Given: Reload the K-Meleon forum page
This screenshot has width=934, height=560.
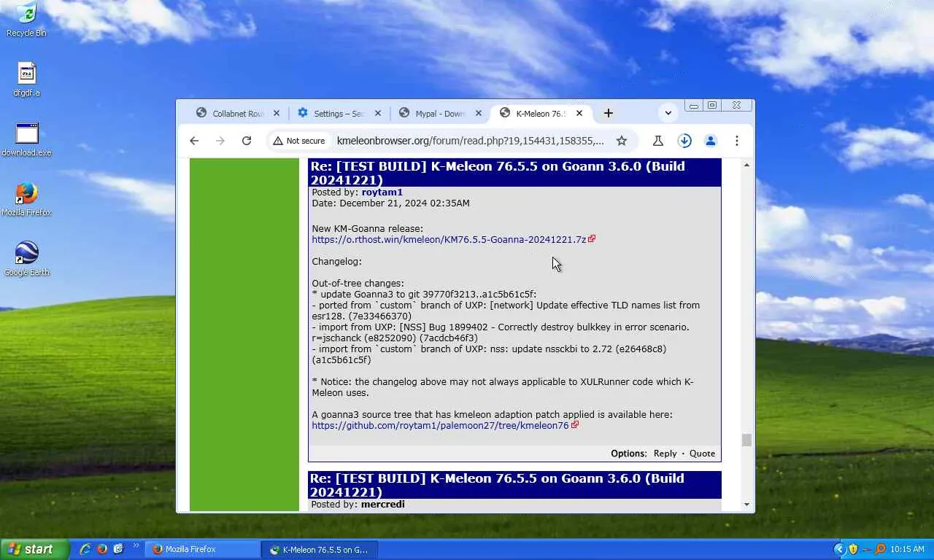Looking at the screenshot, I should (x=247, y=141).
